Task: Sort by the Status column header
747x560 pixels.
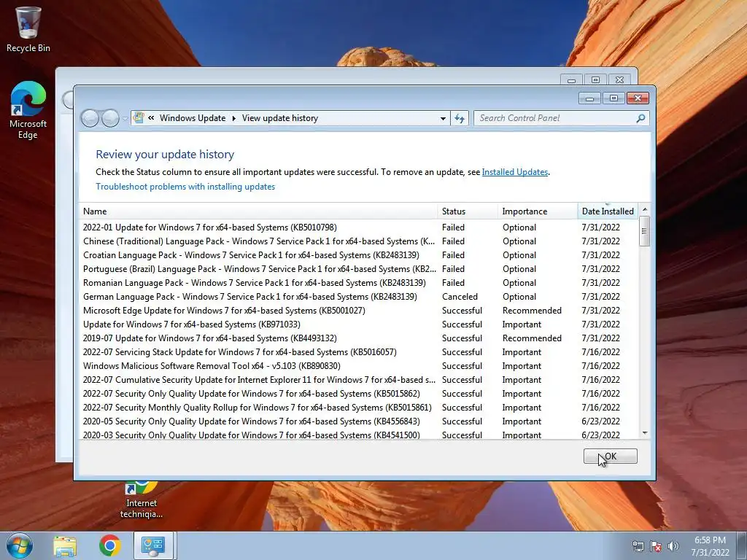Action: (468, 211)
